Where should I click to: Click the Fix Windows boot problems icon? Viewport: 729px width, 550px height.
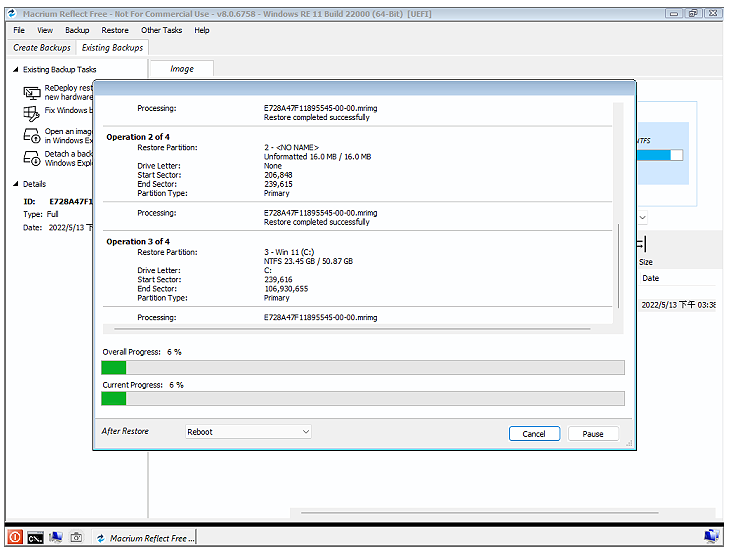click(x=31, y=113)
